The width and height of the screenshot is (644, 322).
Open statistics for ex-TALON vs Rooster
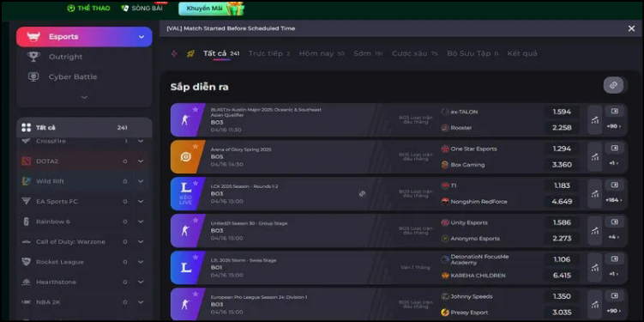pos(595,119)
